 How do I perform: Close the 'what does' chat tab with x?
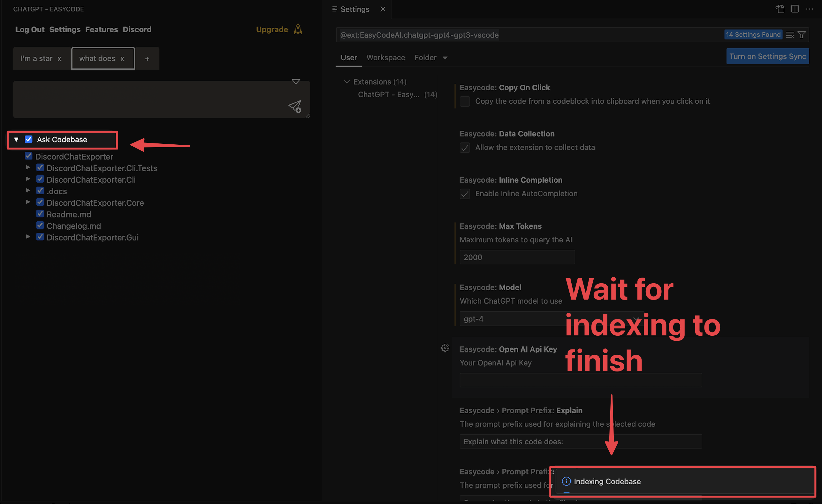tap(122, 59)
